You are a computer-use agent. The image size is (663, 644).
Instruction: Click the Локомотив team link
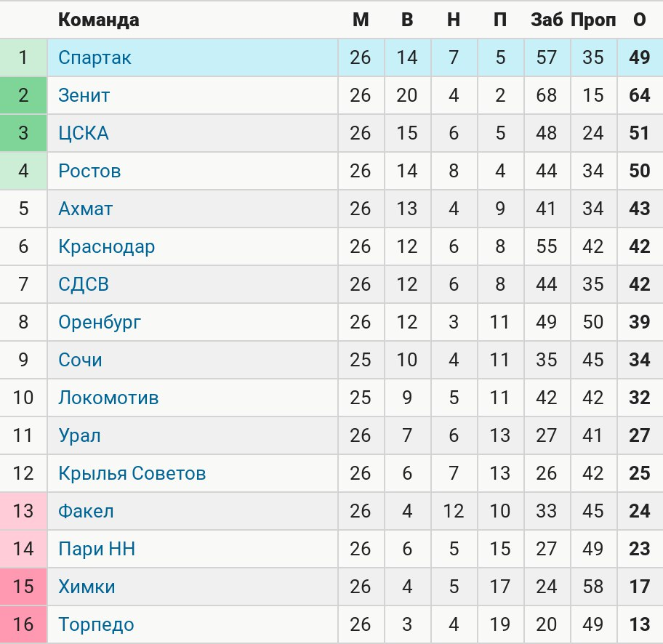(108, 398)
